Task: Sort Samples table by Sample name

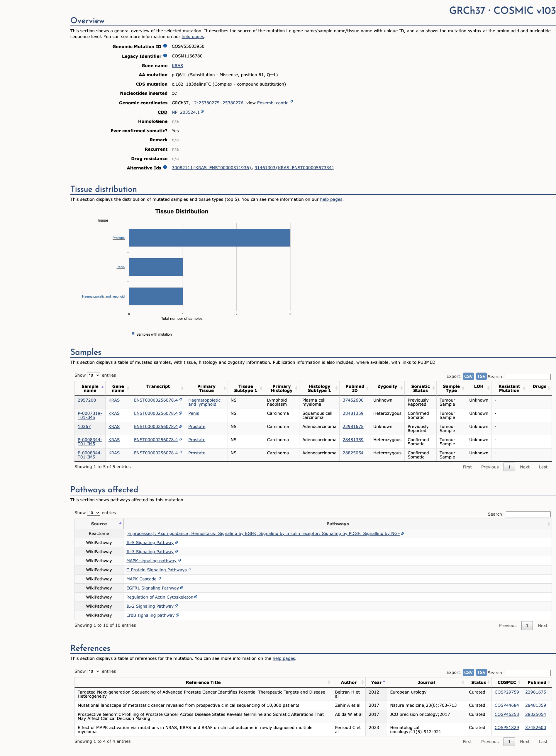Action: coord(90,388)
